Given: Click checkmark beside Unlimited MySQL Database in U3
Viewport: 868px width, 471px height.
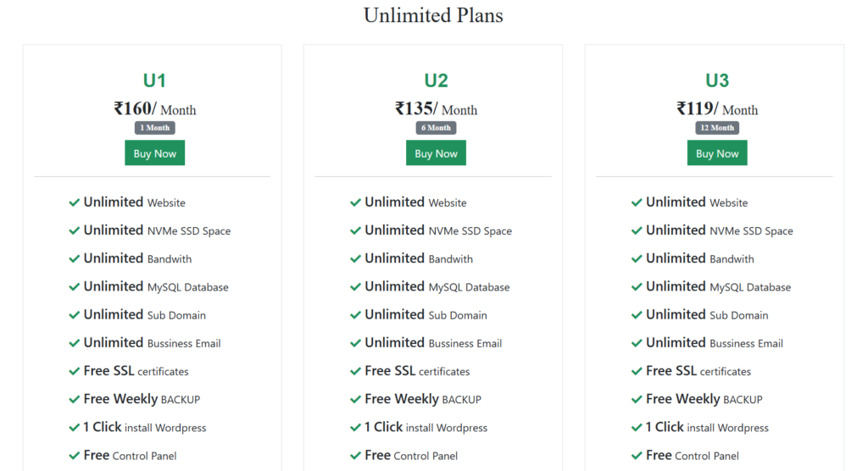Looking at the screenshot, I should (637, 287).
